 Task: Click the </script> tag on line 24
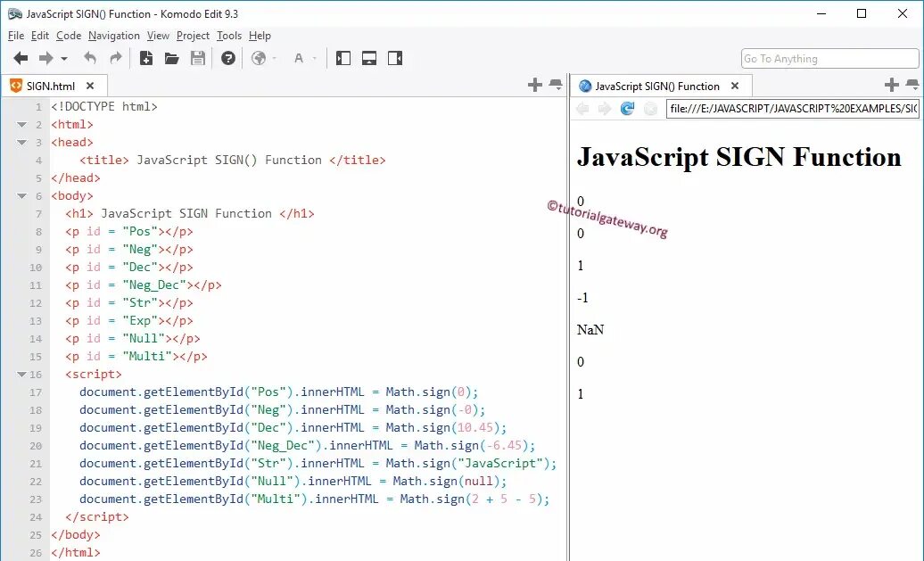click(x=97, y=516)
